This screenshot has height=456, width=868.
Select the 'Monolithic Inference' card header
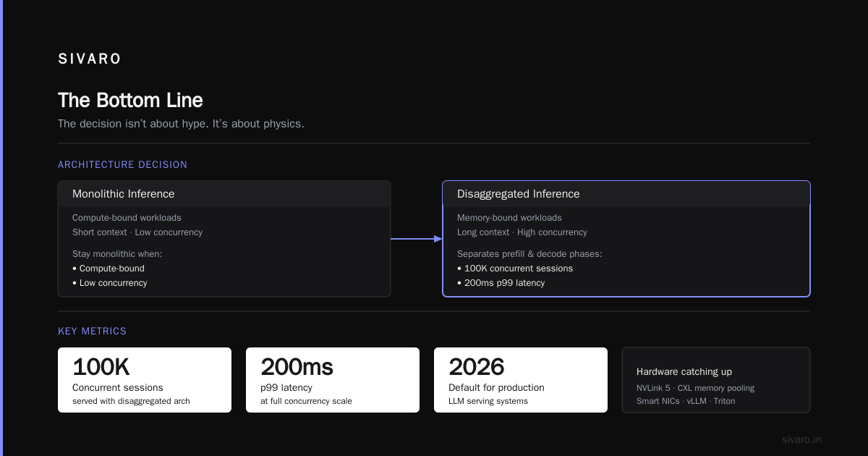coord(224,194)
